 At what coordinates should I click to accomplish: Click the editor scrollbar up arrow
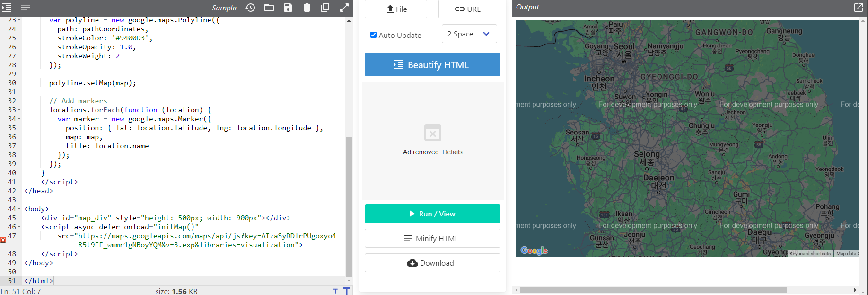click(x=349, y=21)
